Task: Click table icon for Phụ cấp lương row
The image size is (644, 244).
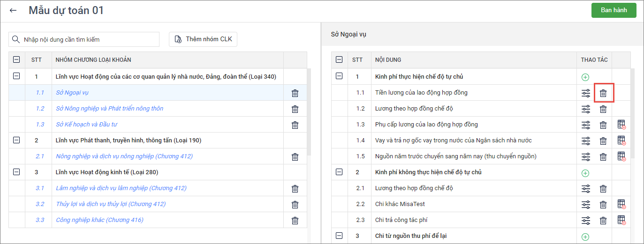Action: tap(621, 125)
